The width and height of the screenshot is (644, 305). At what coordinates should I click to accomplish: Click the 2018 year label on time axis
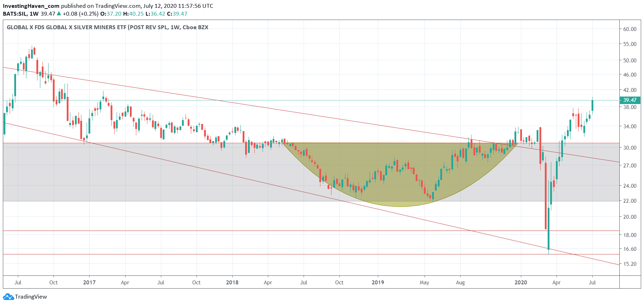(232, 283)
